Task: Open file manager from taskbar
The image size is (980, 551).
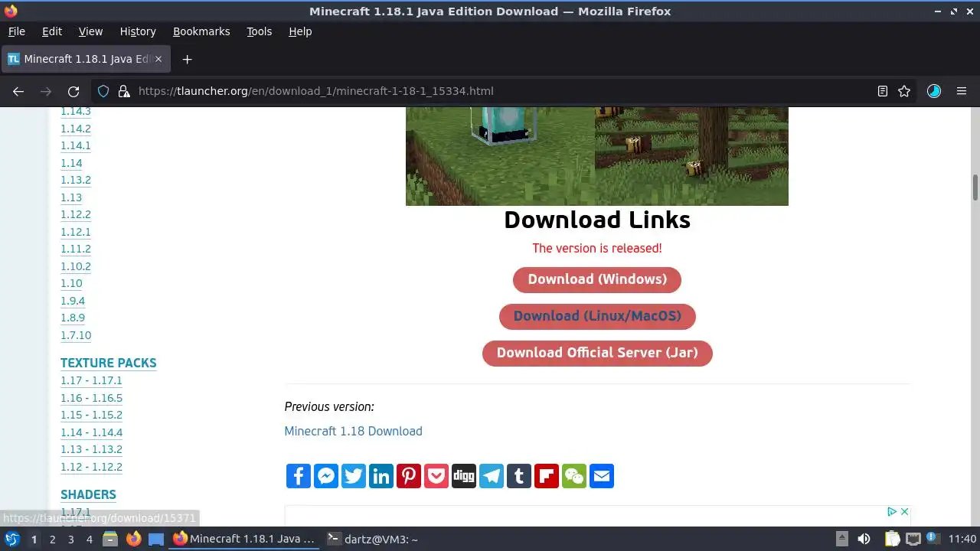Action: click(x=110, y=539)
